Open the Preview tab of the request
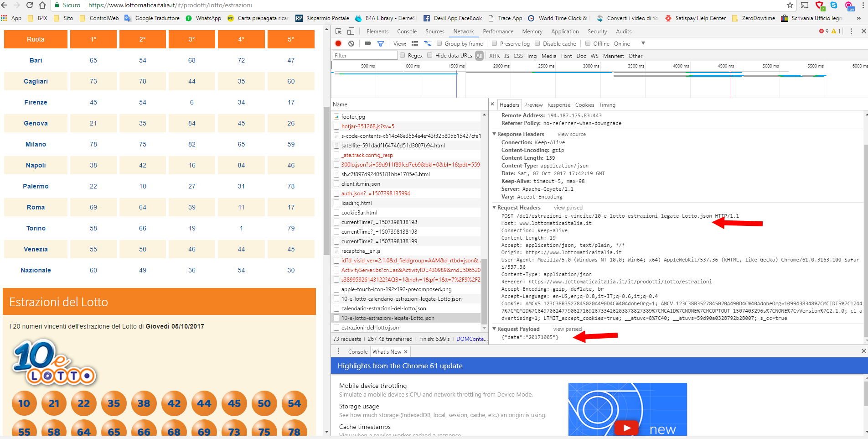This screenshot has width=868, height=439. (x=533, y=105)
